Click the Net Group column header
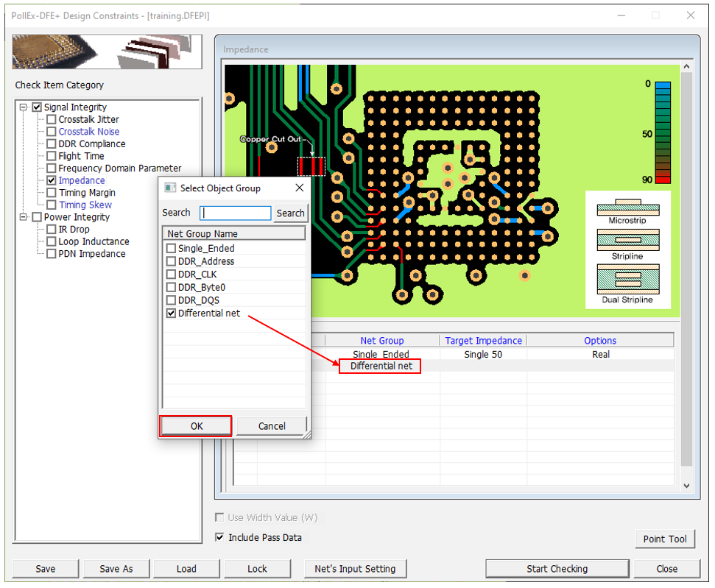 tap(381, 341)
